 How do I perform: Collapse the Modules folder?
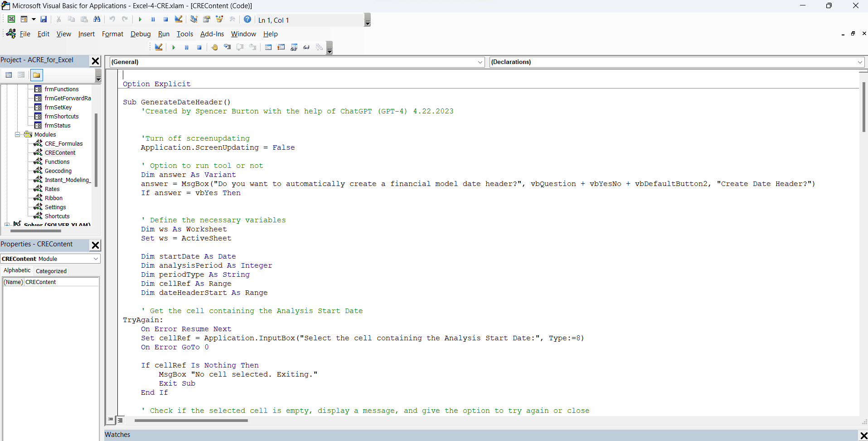[x=18, y=134]
